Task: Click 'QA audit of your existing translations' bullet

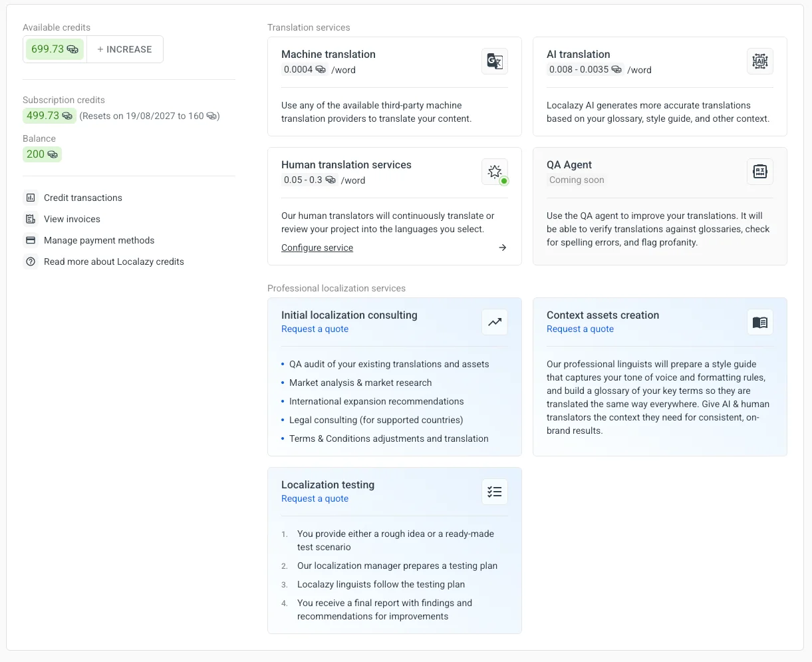Action: (x=389, y=364)
